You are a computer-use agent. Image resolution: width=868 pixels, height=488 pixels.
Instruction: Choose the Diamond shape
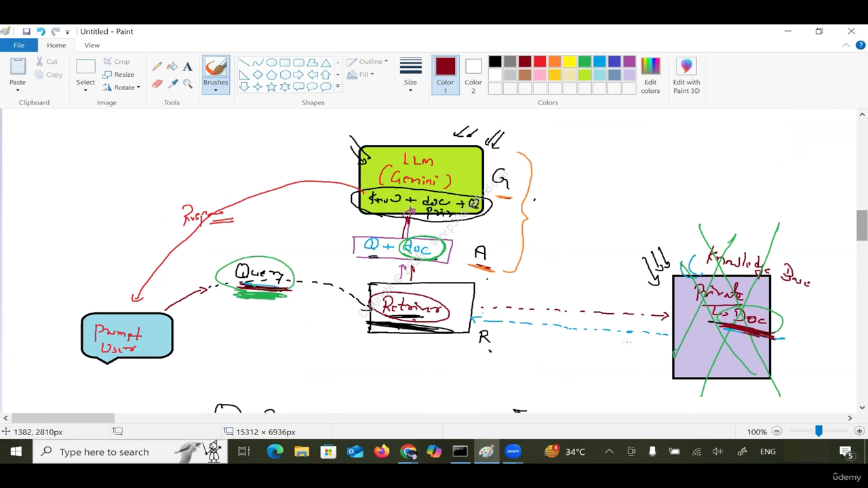tap(258, 75)
